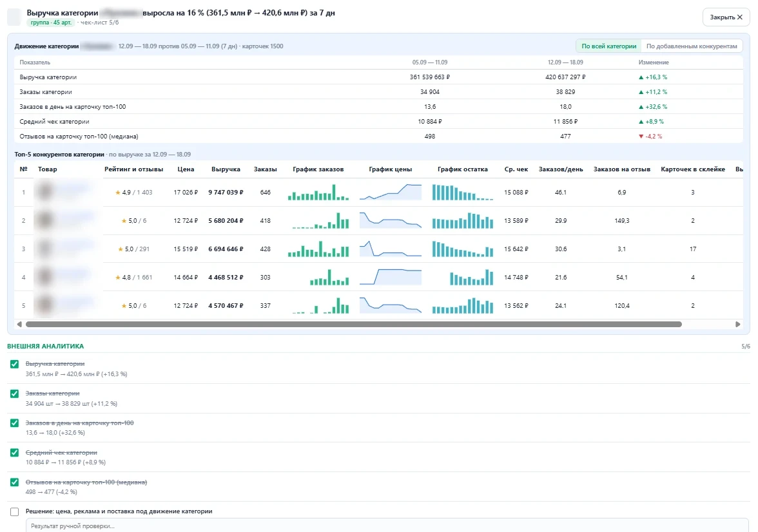Click the revenue value 420 637 297 ₽
The width and height of the screenshot is (758, 532).
coord(565,77)
